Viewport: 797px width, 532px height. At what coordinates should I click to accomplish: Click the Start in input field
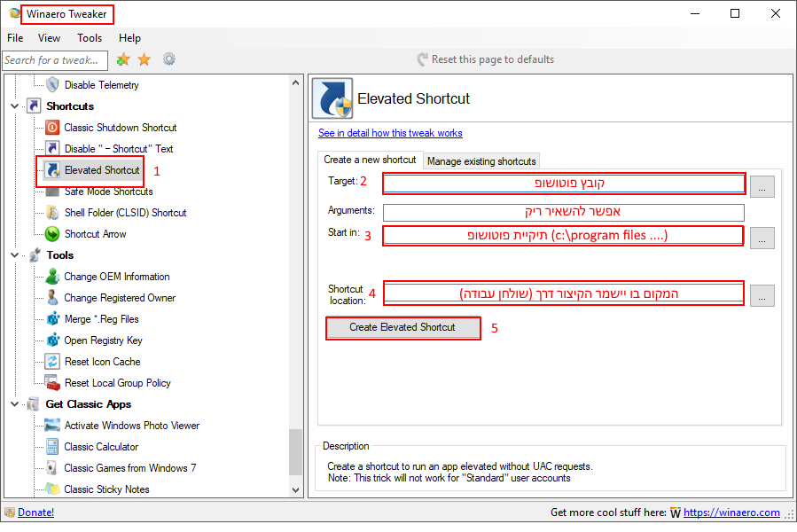pyautogui.click(x=563, y=236)
